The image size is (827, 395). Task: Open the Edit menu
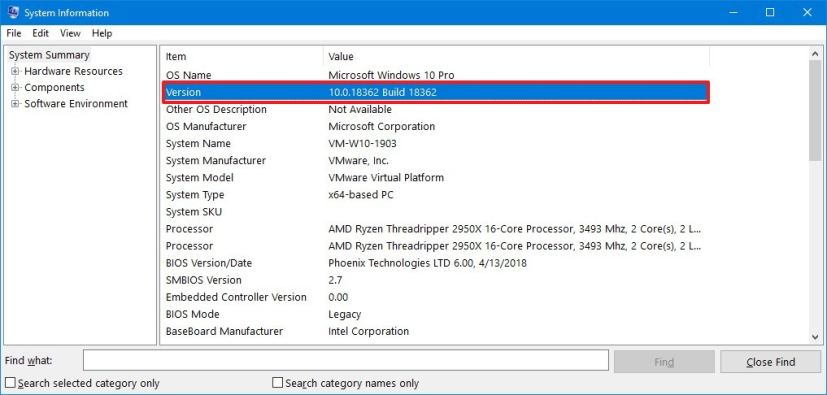pyautogui.click(x=41, y=33)
